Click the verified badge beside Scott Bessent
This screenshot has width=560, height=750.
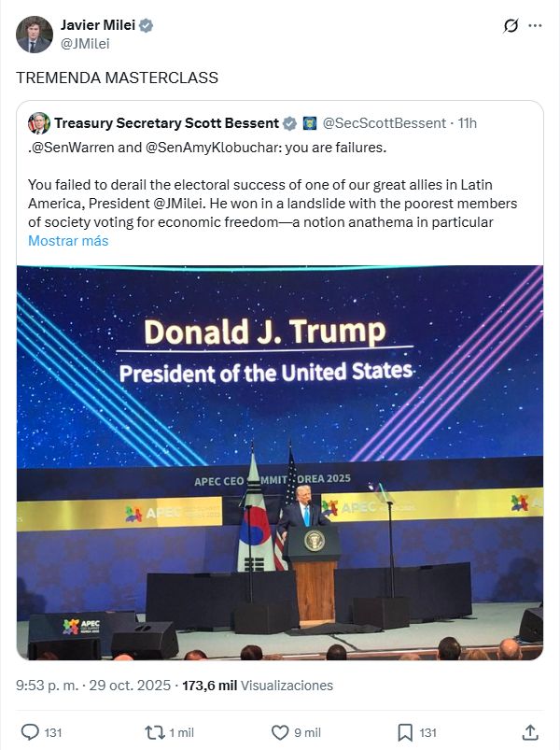[x=290, y=123]
